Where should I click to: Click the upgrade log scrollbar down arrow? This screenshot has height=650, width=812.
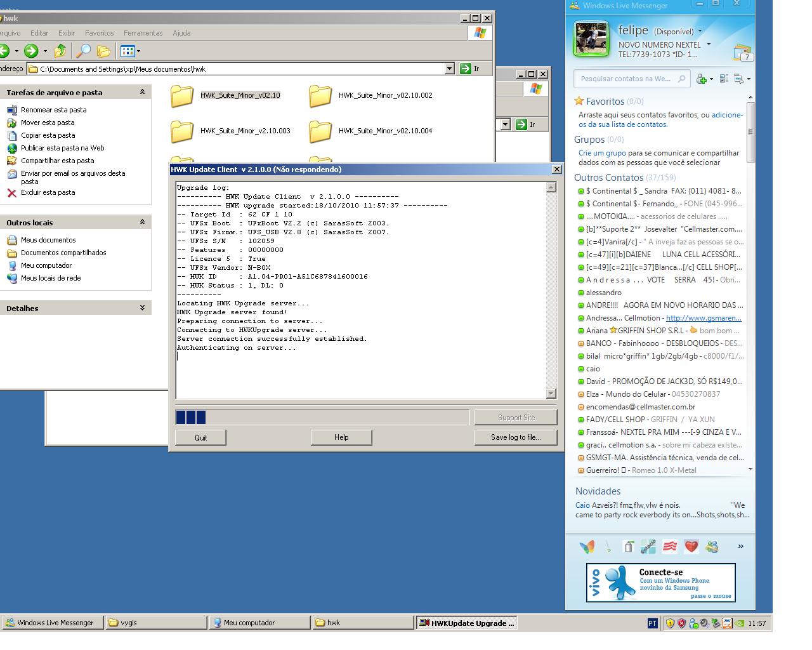click(551, 394)
